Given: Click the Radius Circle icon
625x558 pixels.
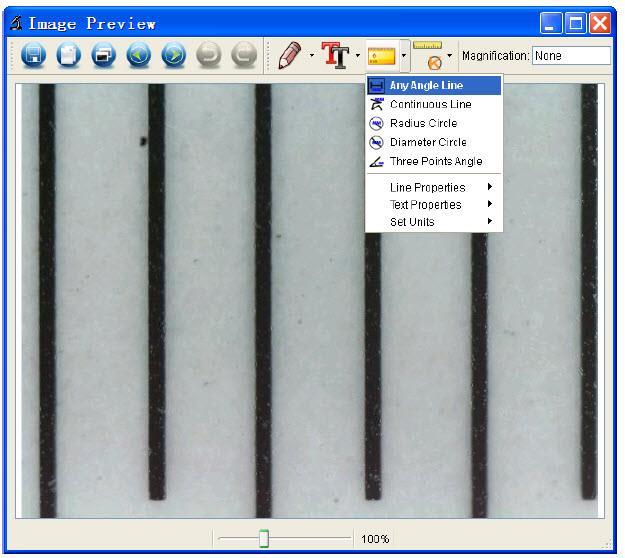Looking at the screenshot, I should point(376,123).
